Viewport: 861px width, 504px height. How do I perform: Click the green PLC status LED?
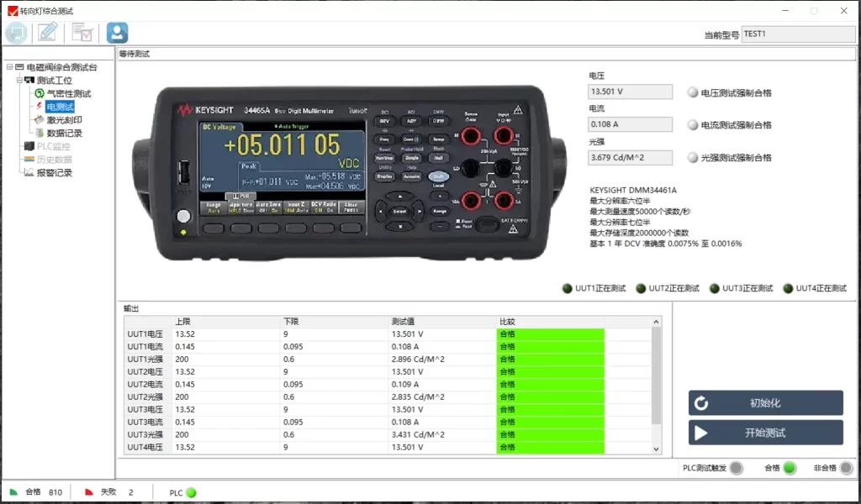pos(191,492)
